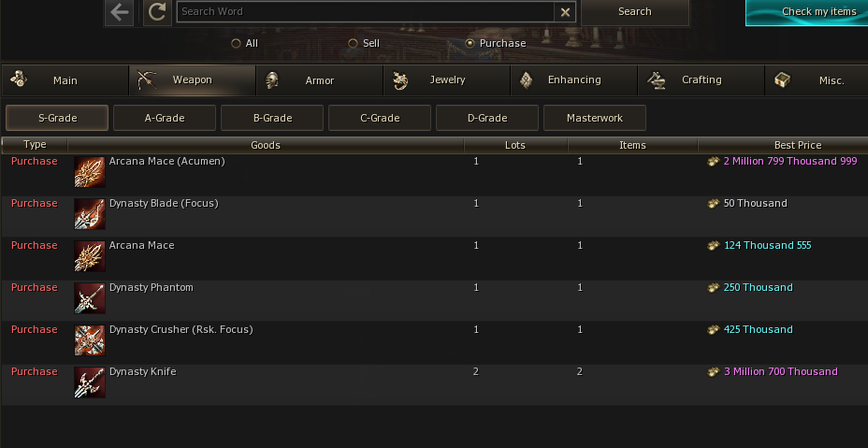Screen dimensions: 868x448
Task: Sort listings by Best Price column
Action: [797, 145]
